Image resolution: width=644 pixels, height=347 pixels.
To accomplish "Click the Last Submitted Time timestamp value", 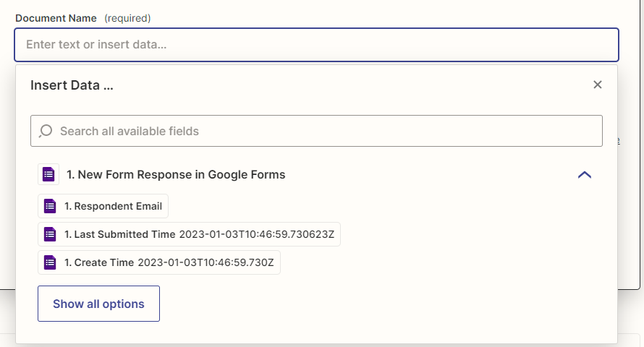I will (x=257, y=234).
